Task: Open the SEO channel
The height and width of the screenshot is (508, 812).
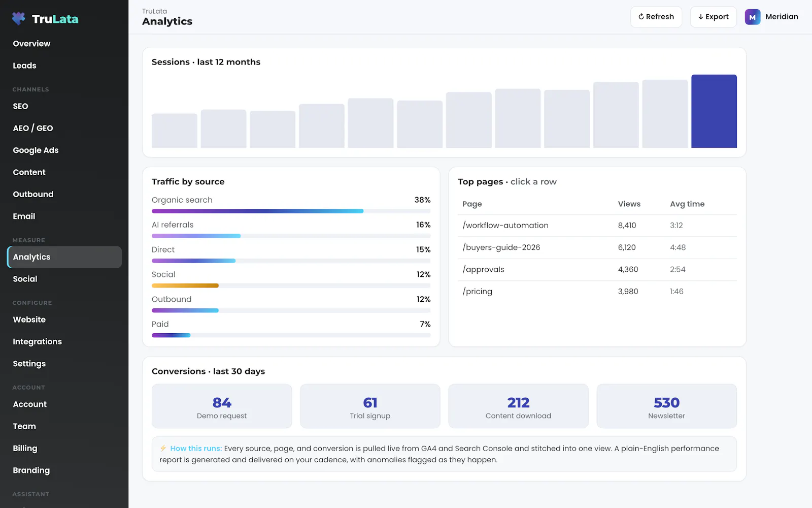Action: 64,106
